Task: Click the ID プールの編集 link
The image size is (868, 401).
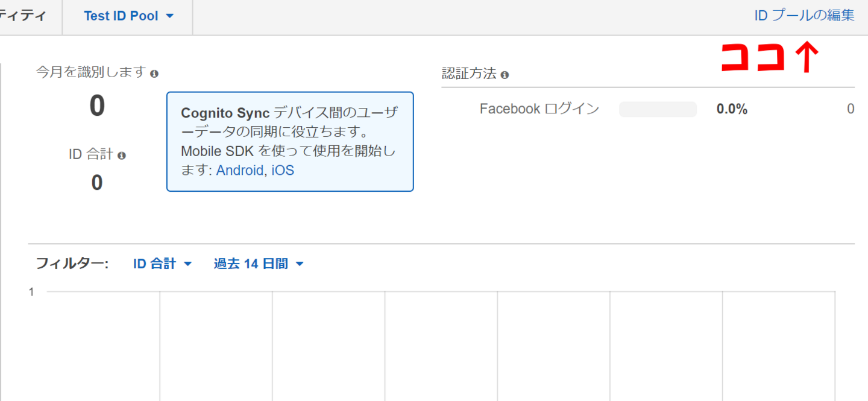Action: point(804,15)
